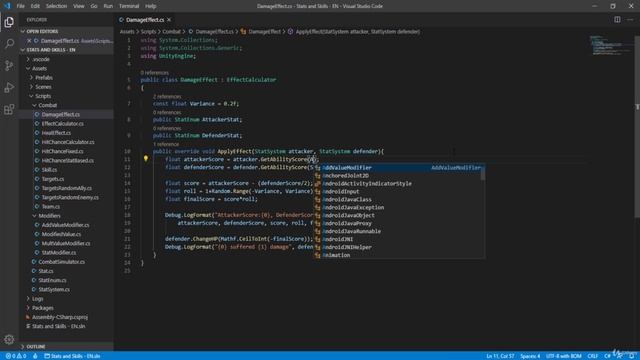This screenshot has height=360, width=640.
Task: Open Skill.cs file
Action: 49,169
